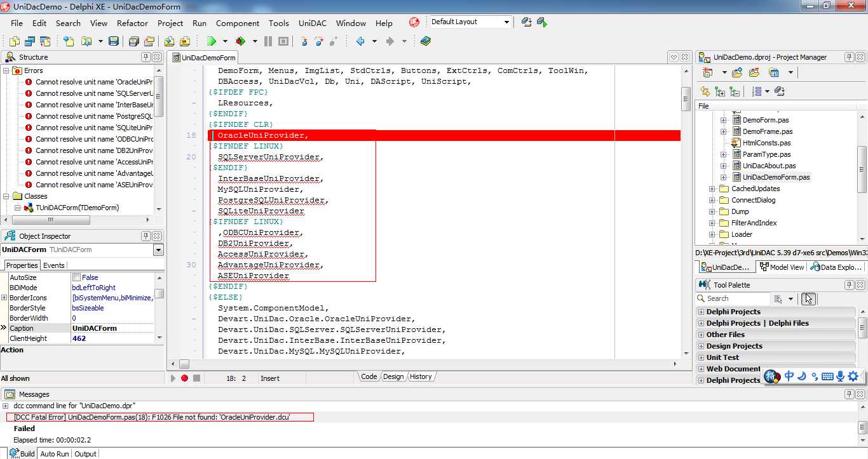Click Project Manager Sync/Activate arrows icon
Screen dimensions: 868x459
[707, 91]
